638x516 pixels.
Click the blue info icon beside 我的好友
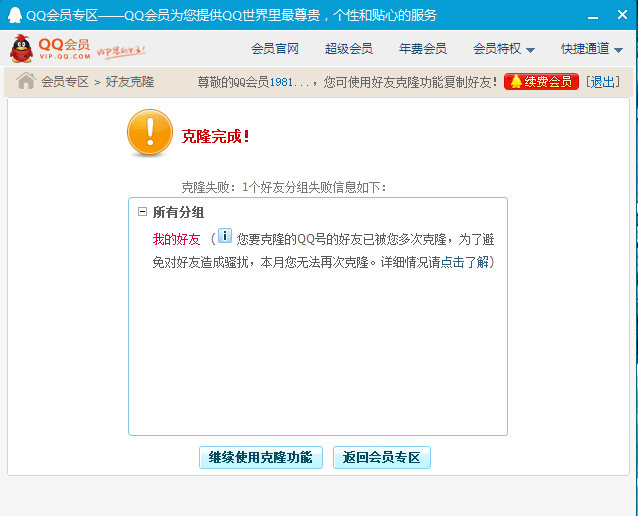coord(225,236)
